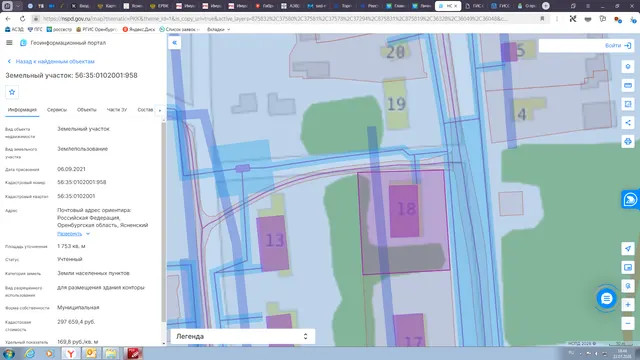Image resolution: width=640 pixels, height=360 pixels.
Task: Click the Кадастровый квартал value 56:35:0102001
Action: point(76,196)
